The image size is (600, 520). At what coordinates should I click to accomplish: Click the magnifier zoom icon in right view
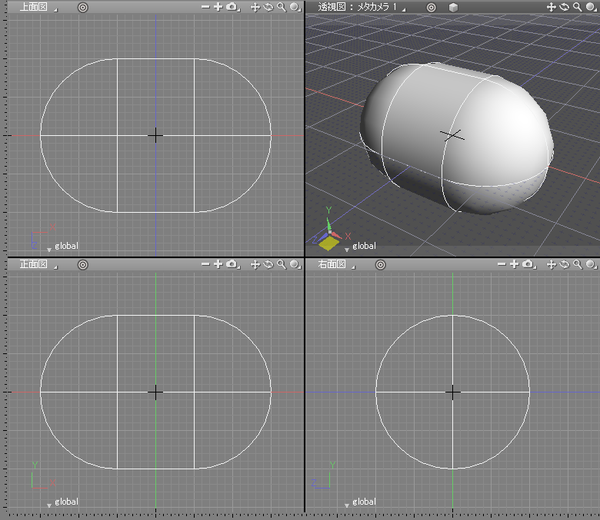tap(577, 265)
